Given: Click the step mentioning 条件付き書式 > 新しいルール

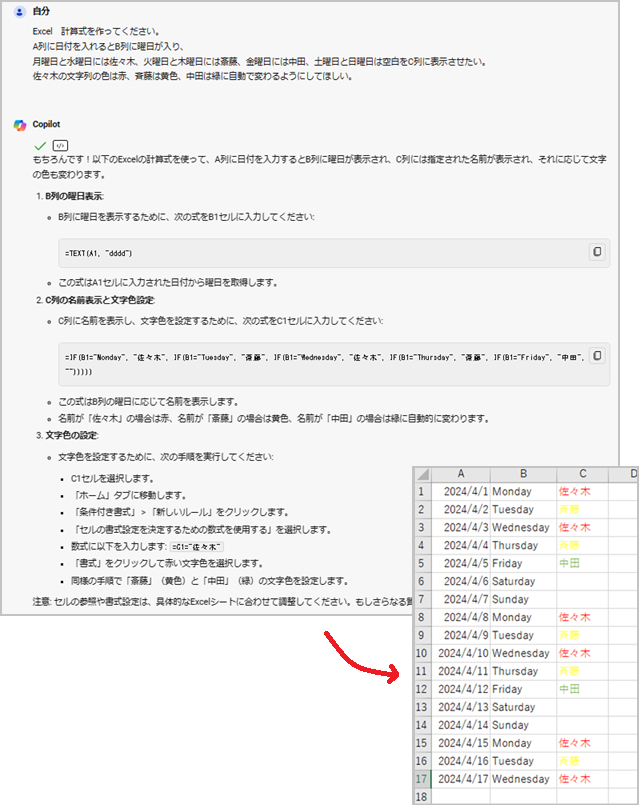Looking at the screenshot, I should pyautogui.click(x=181, y=512).
